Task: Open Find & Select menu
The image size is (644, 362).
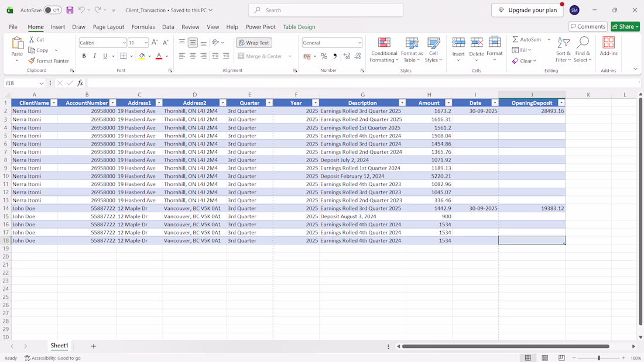Action: (x=583, y=50)
